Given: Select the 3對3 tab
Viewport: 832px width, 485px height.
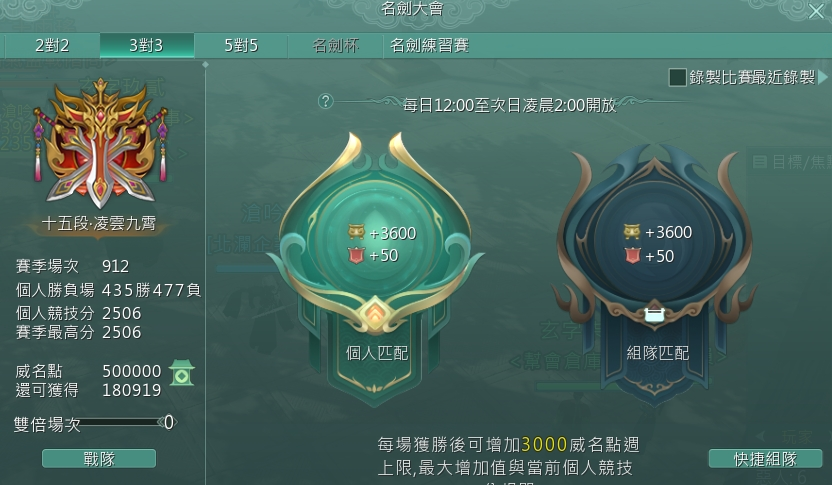Looking at the screenshot, I should pos(147,46).
